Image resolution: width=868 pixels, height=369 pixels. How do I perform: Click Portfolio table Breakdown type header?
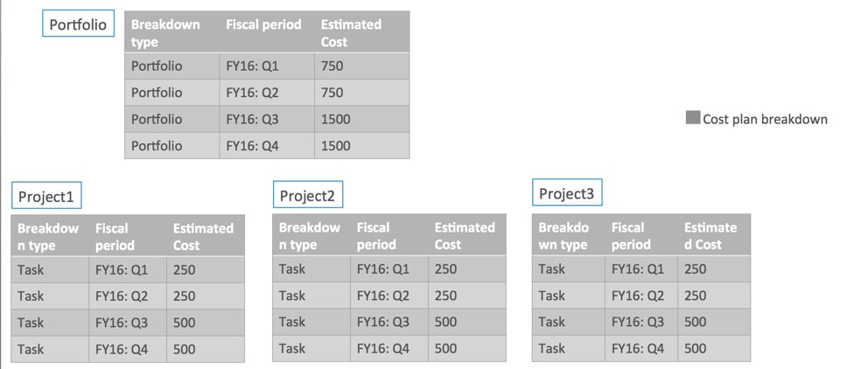(x=172, y=32)
